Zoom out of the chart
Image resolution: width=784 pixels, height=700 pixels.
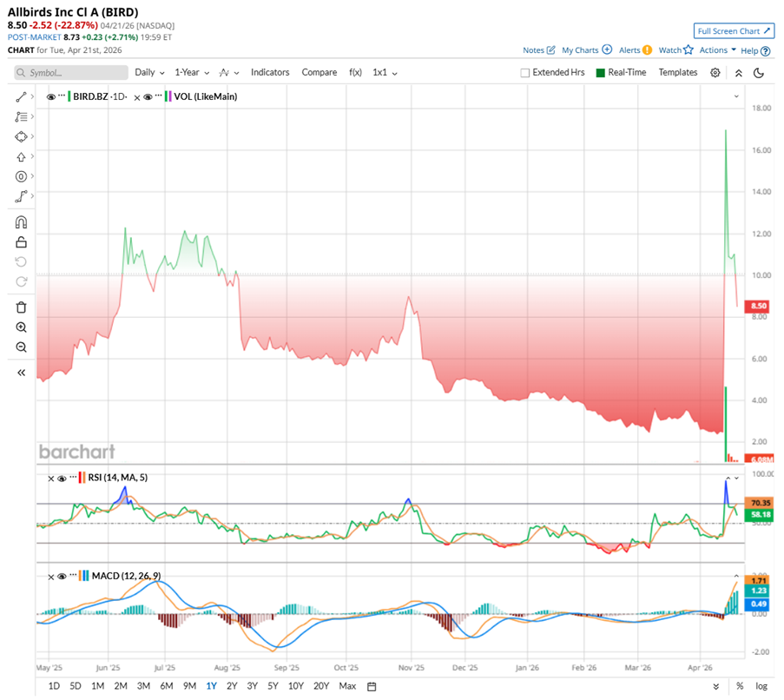21,347
